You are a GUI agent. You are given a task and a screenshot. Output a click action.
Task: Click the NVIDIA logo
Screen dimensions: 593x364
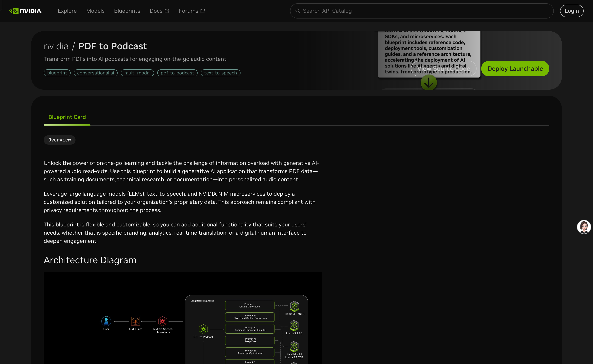click(26, 11)
